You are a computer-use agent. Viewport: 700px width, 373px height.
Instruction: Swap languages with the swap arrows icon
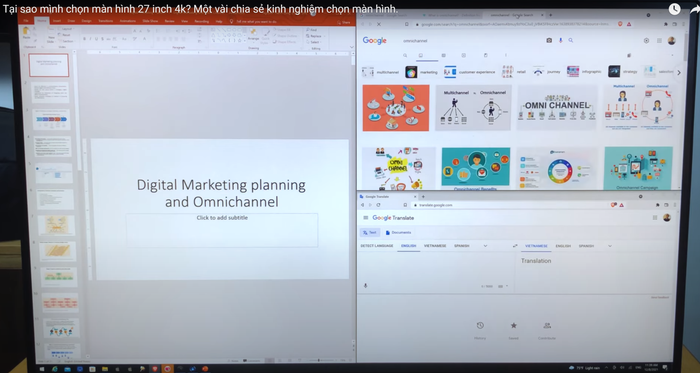(x=515, y=246)
